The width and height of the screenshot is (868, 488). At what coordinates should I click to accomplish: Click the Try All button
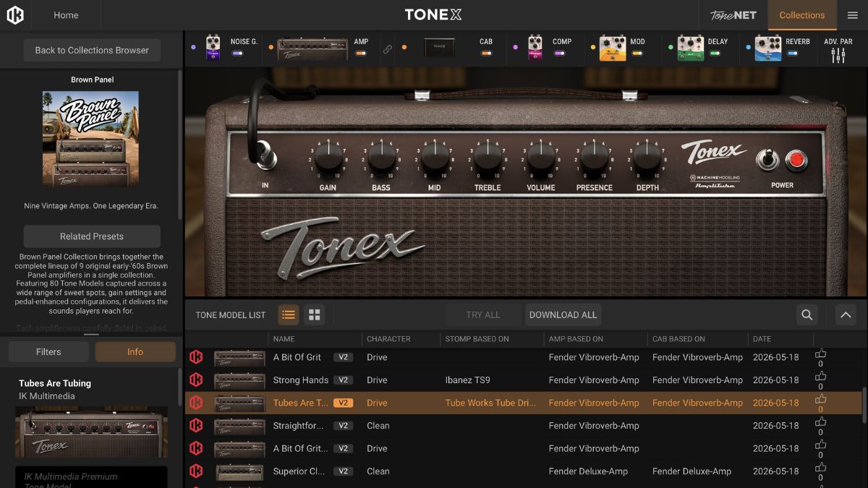pyautogui.click(x=483, y=314)
